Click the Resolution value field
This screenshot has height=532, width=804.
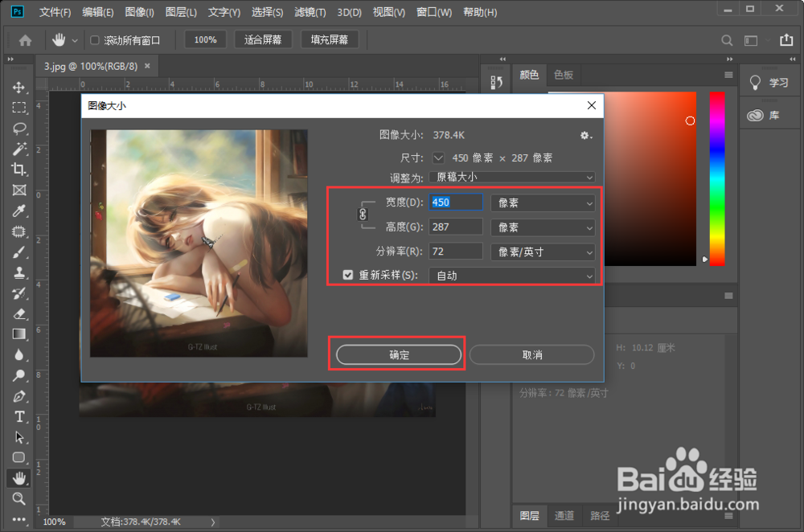click(456, 252)
